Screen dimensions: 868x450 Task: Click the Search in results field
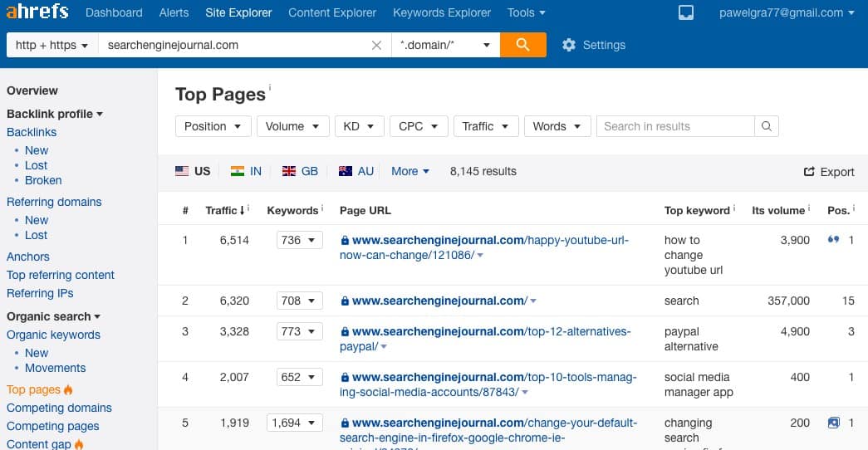(675, 126)
